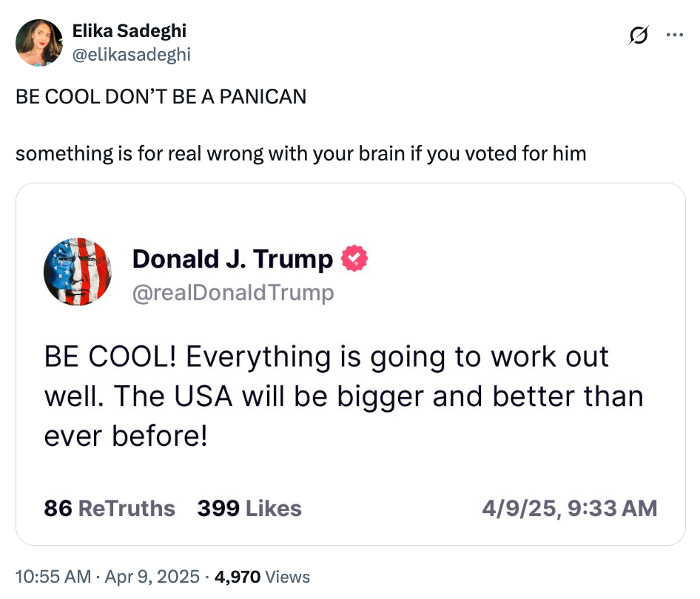Click the BE COOL DON'T BE A PANICAN text
Screen dimensions: 700x599
tap(161, 96)
